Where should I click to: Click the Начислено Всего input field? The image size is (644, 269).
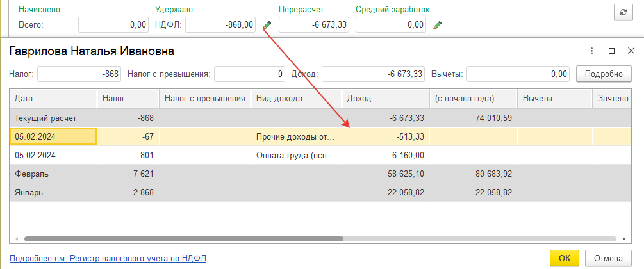[x=113, y=24]
